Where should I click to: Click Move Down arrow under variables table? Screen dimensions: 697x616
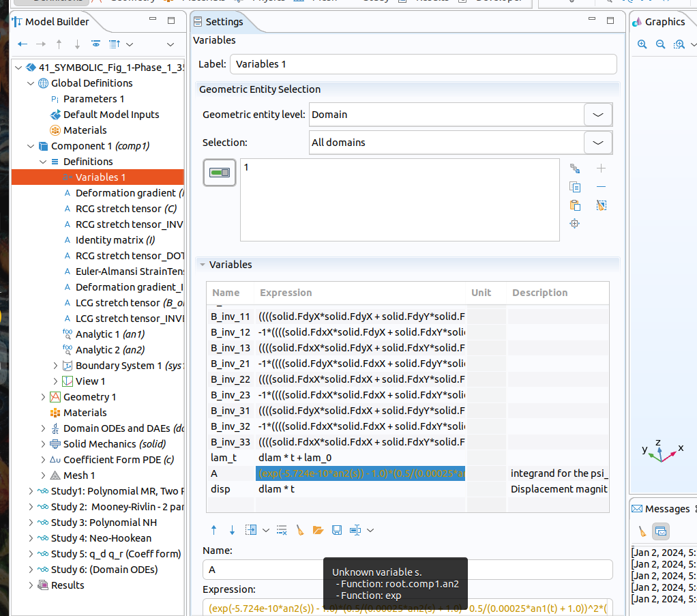point(232,530)
